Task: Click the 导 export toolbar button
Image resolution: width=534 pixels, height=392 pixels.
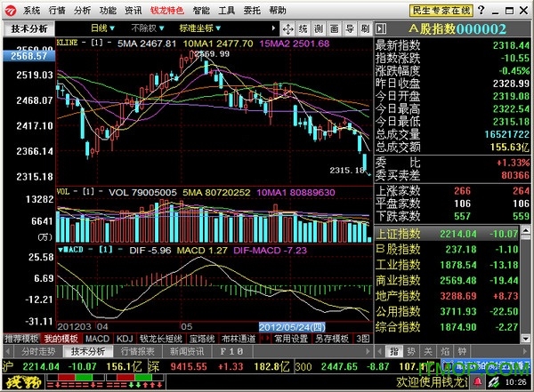Action: (x=350, y=28)
